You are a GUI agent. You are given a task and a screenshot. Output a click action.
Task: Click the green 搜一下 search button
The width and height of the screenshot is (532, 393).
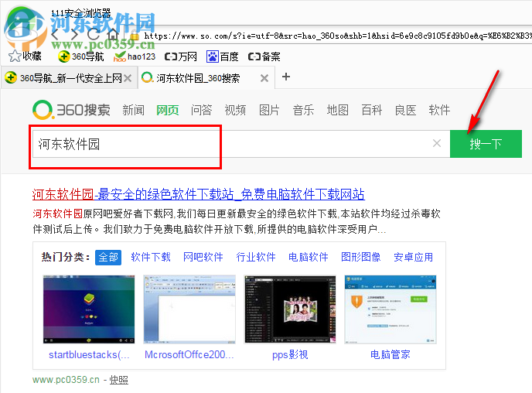pos(486,144)
